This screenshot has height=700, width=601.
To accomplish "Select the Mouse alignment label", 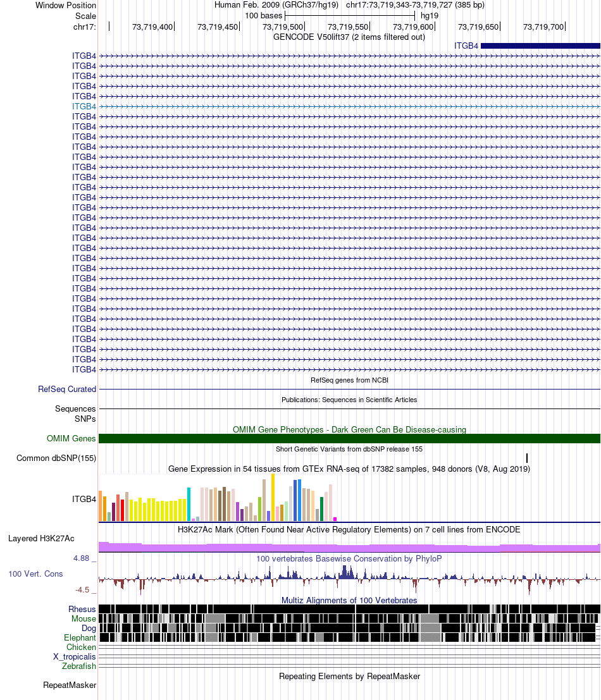I will (x=84, y=619).
